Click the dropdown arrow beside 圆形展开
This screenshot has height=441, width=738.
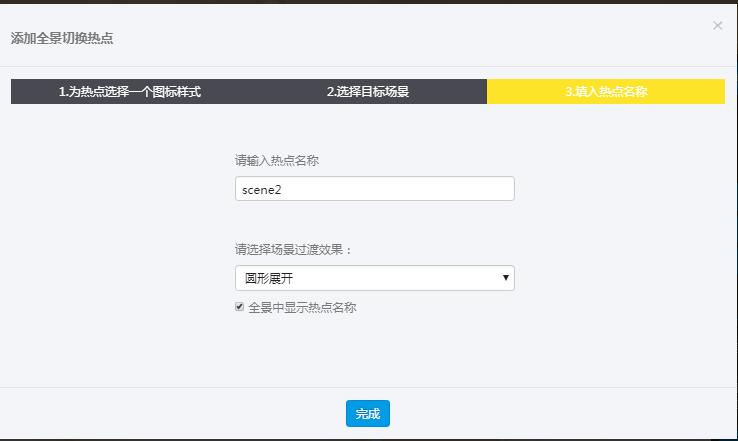(x=505, y=278)
